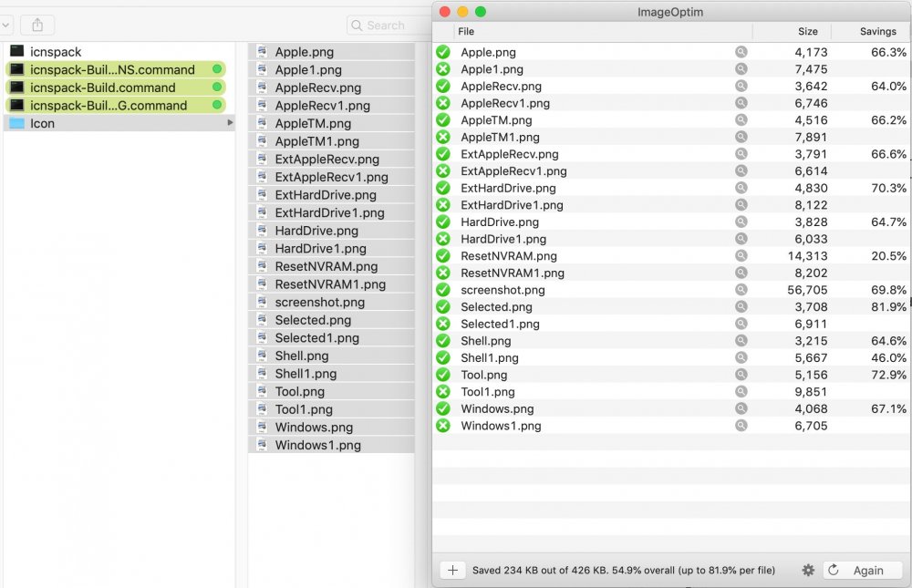The image size is (912, 588).
Task: Select AppleRecv1.png in Finder file column
Action: click(x=332, y=105)
